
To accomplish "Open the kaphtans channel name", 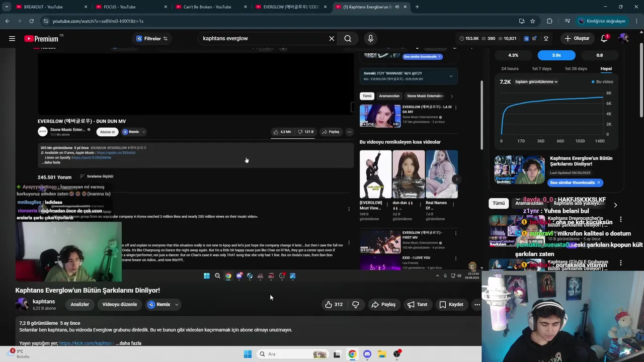I will (x=44, y=301).
